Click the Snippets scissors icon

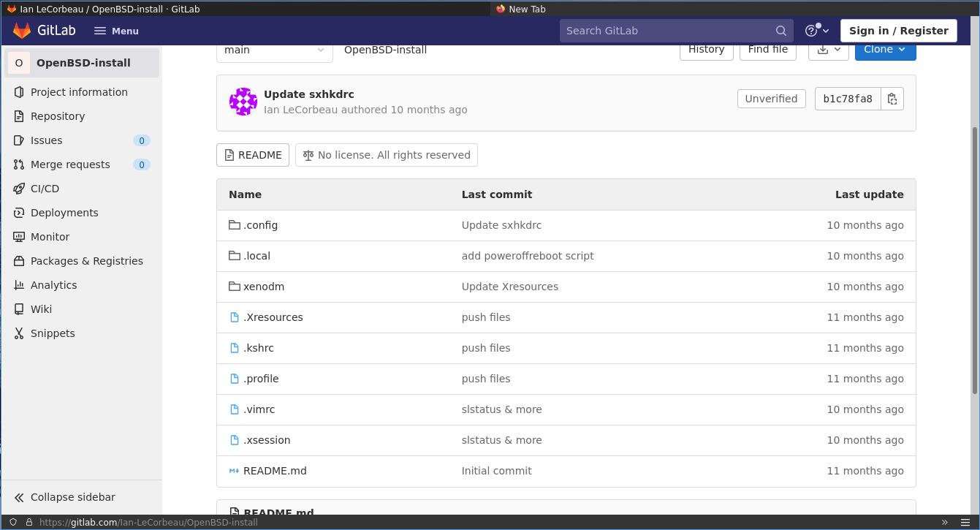(19, 333)
